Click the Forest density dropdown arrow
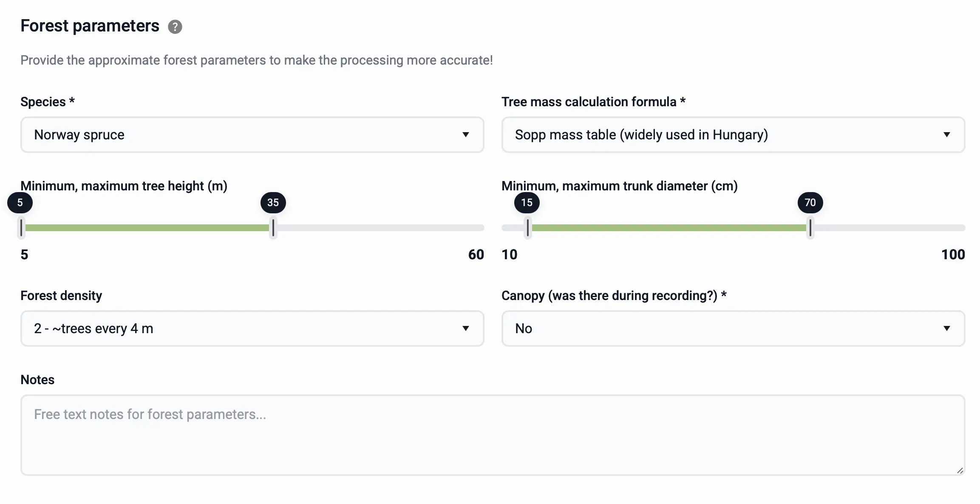 (x=466, y=328)
